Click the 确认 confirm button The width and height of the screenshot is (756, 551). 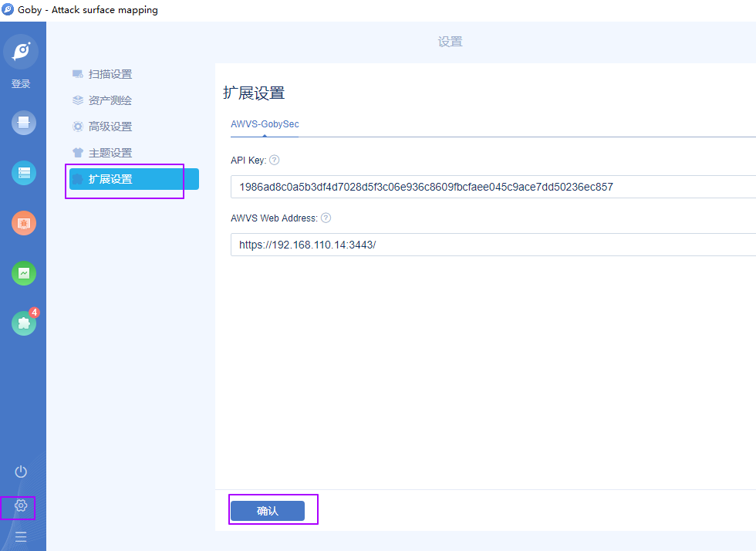tap(268, 511)
